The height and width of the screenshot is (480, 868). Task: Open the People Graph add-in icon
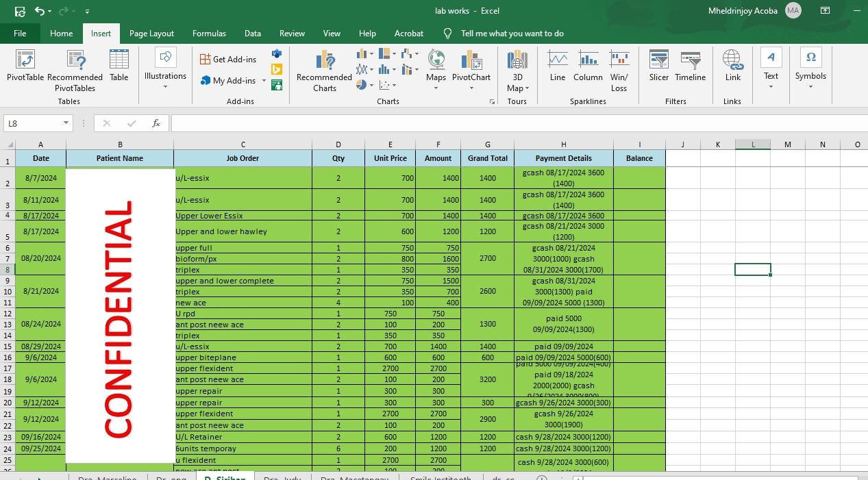pos(277,85)
